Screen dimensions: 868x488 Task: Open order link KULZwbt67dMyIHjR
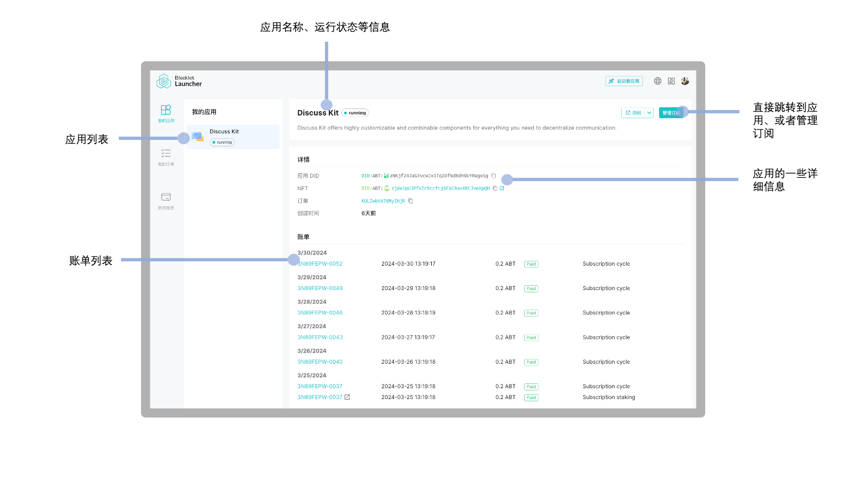(382, 201)
